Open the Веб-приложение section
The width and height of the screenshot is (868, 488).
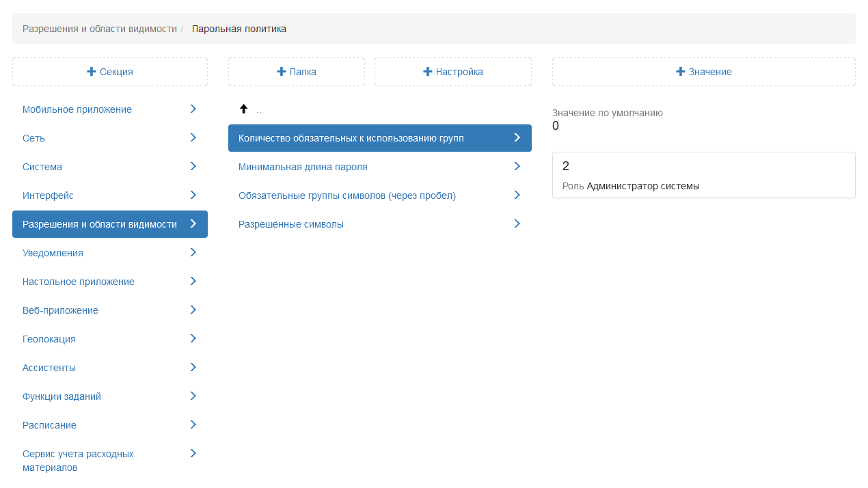click(60, 310)
